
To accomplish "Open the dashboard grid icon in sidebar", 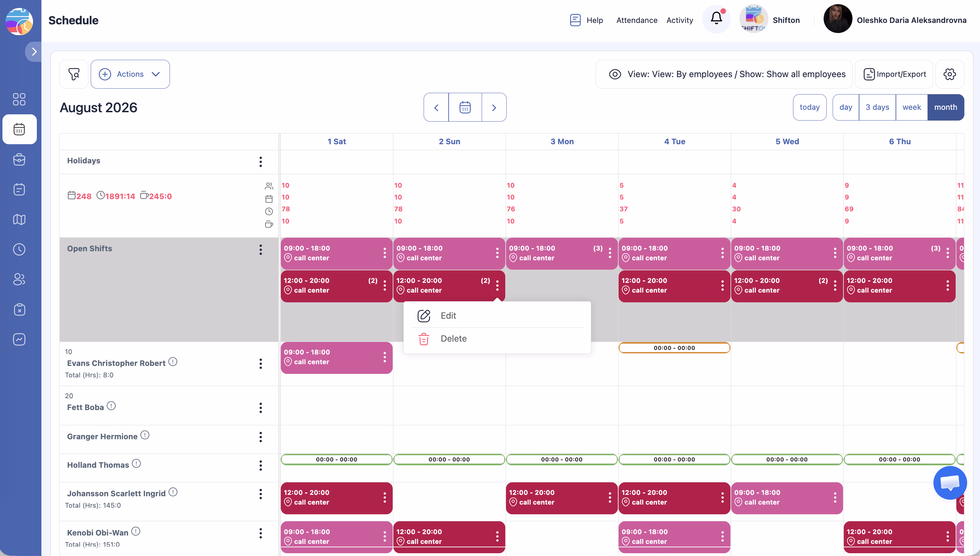I will pos(19,99).
